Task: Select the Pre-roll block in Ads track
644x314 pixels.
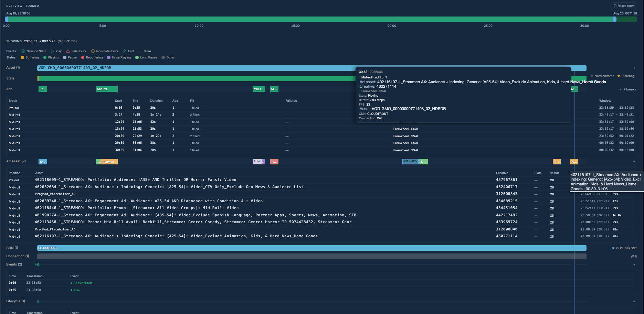Action: coord(43,89)
